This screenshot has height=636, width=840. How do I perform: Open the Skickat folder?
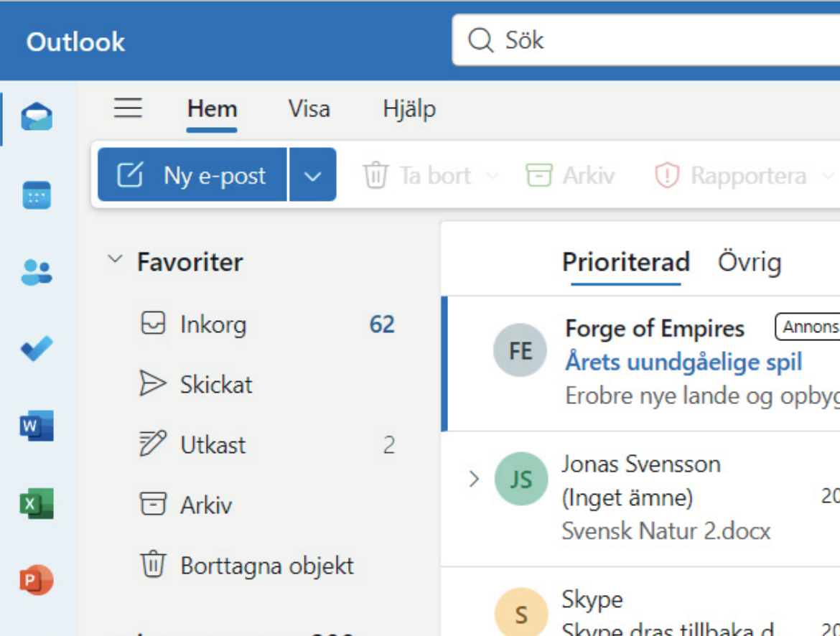215,385
